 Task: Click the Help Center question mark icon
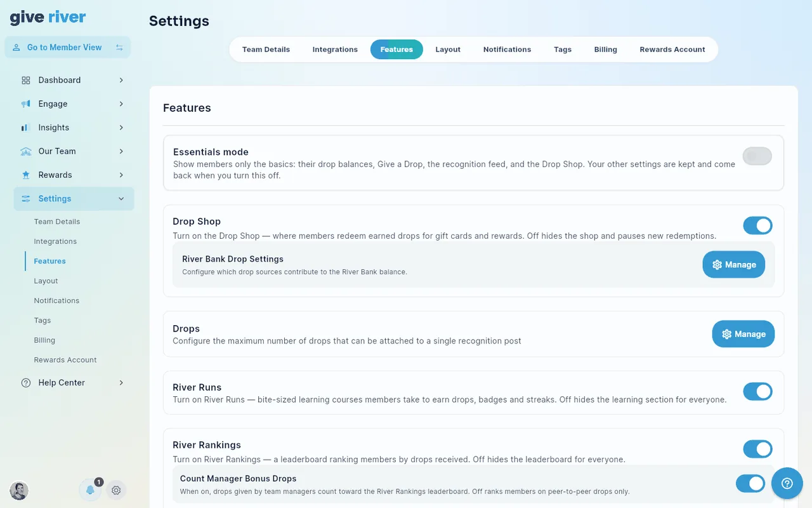[x=26, y=383]
